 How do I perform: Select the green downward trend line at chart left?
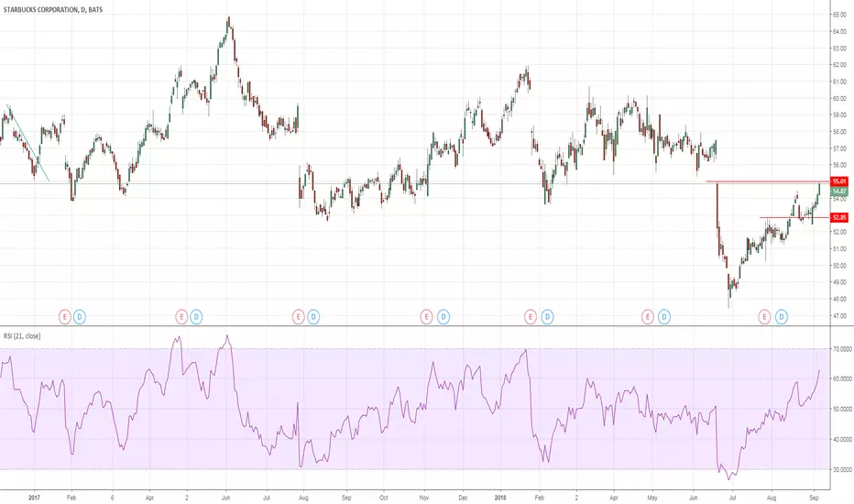(27, 143)
